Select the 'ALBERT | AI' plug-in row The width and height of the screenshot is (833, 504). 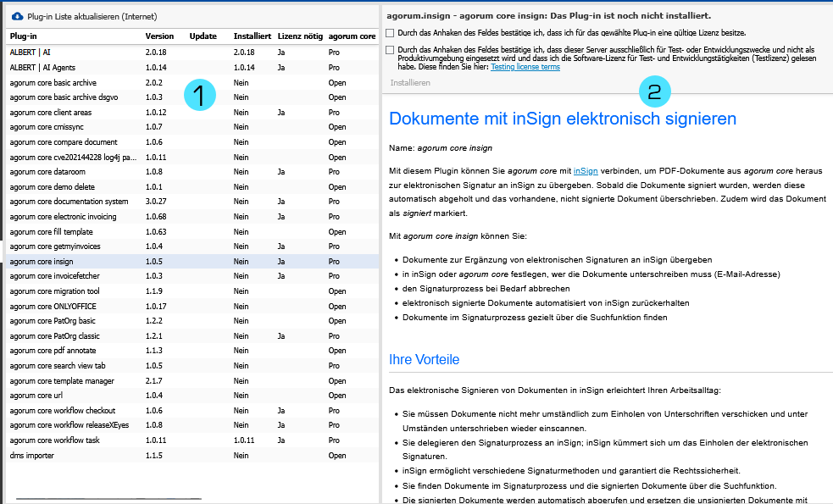[x=192, y=52]
